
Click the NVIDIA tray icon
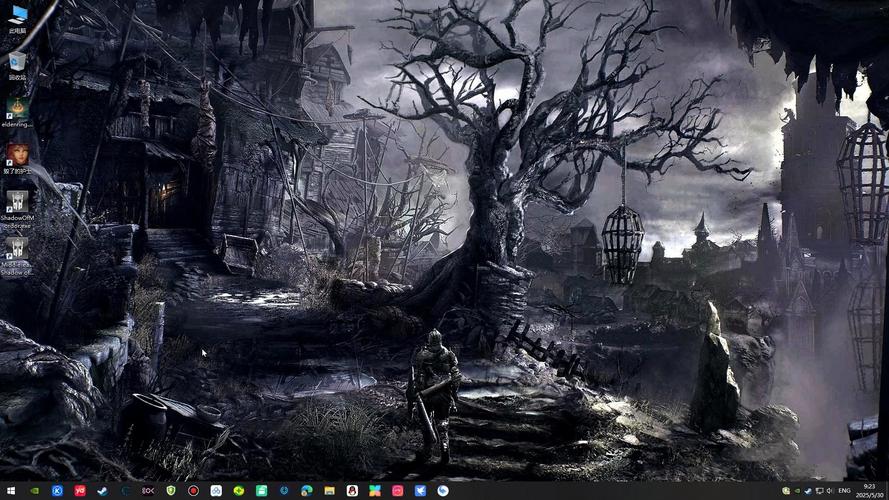797,491
